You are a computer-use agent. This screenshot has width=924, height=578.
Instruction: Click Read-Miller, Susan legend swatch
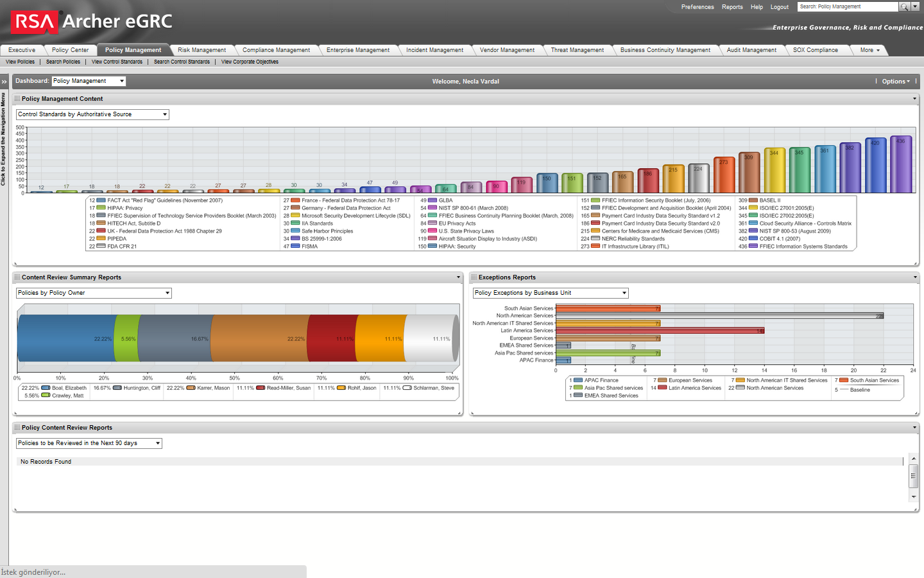pos(261,388)
